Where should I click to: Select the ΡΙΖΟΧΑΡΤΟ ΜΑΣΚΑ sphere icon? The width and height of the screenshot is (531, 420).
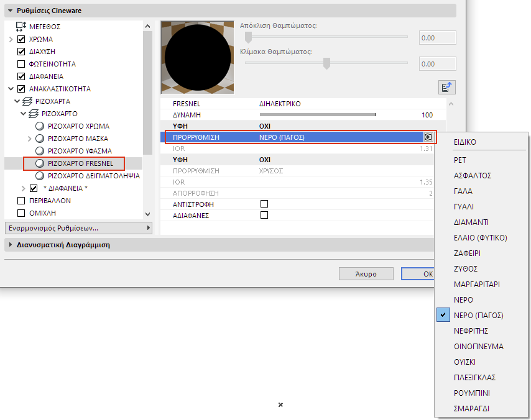coord(40,139)
